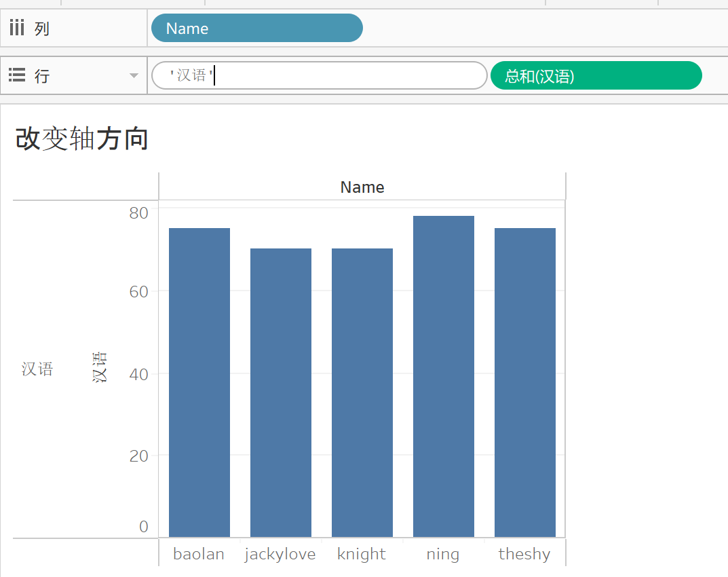Click the Columns shelf icon
Viewport: 728px width, 577px height.
coord(17,28)
